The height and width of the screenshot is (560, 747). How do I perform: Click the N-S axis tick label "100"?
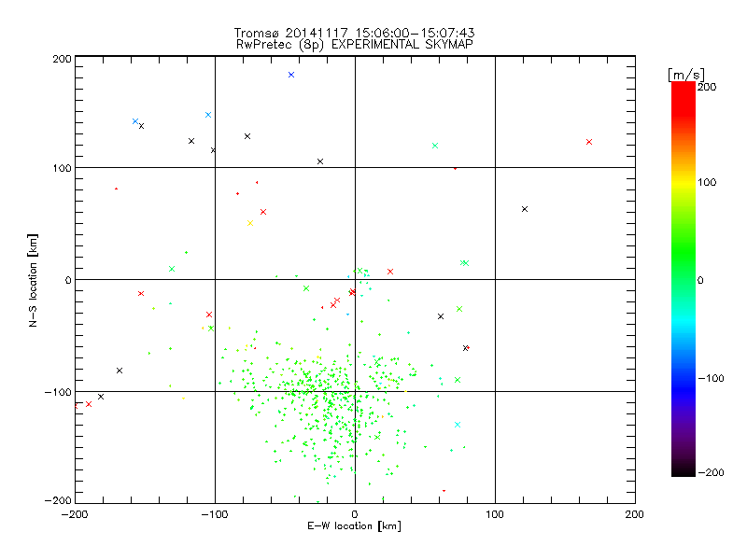[63, 168]
